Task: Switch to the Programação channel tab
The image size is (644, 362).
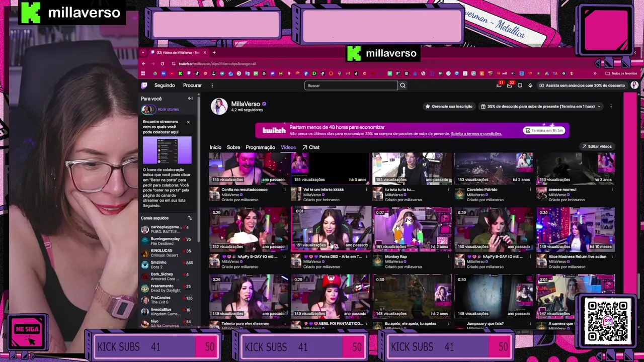Action: coord(260,147)
